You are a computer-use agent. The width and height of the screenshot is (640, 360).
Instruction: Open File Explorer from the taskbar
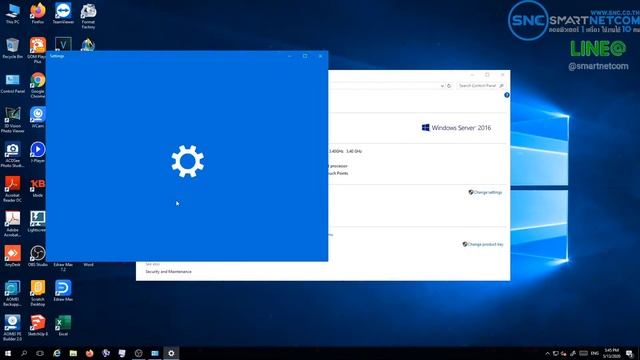pos(73,353)
